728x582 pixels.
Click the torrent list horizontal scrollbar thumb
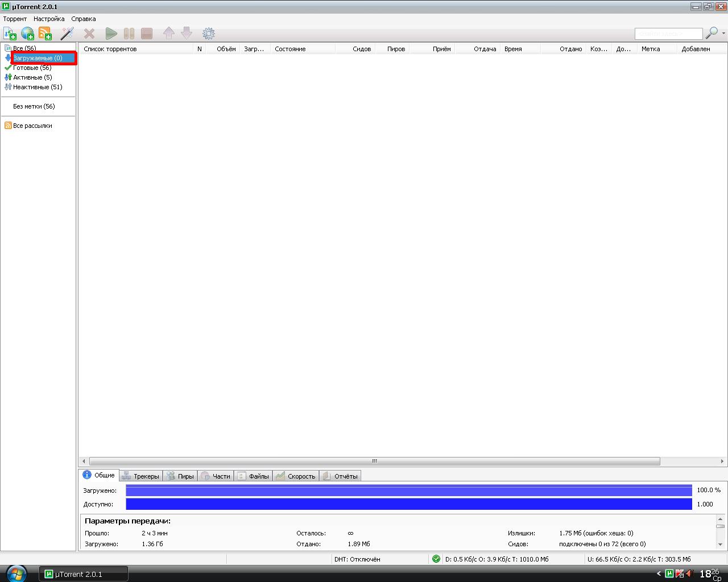[374, 461]
